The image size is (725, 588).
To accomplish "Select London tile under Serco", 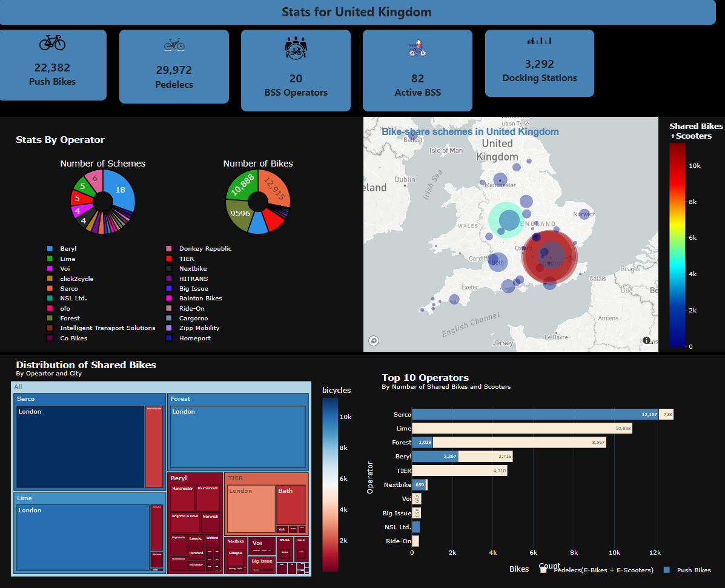I will click(80, 446).
